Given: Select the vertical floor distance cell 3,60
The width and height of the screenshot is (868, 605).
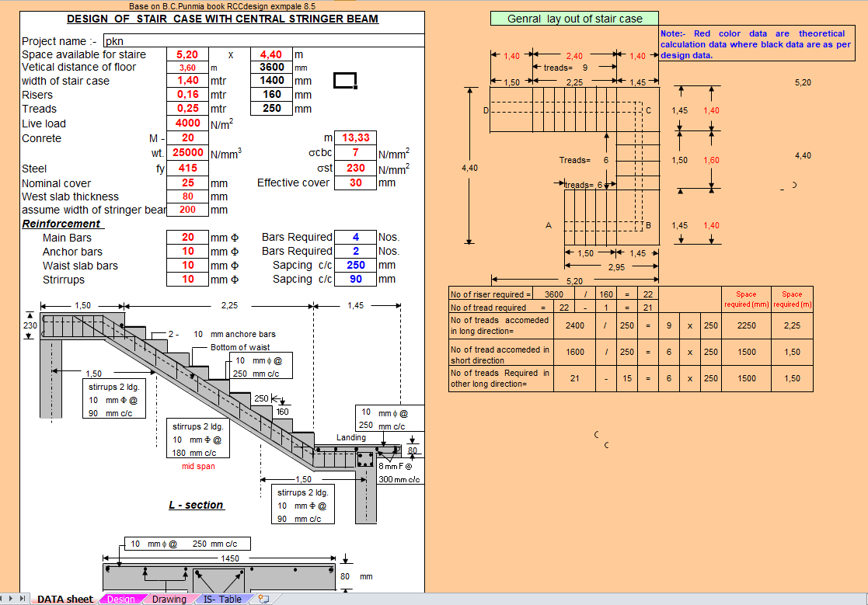Looking at the screenshot, I should pyautogui.click(x=187, y=68).
